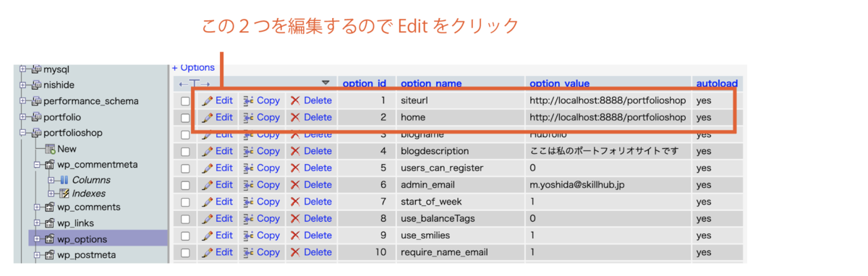868x276 pixels.
Task: Open the wp_links table name
Action: click(x=76, y=223)
